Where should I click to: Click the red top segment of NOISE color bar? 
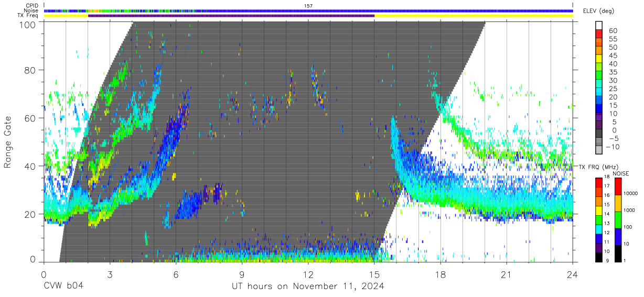pyautogui.click(x=618, y=186)
